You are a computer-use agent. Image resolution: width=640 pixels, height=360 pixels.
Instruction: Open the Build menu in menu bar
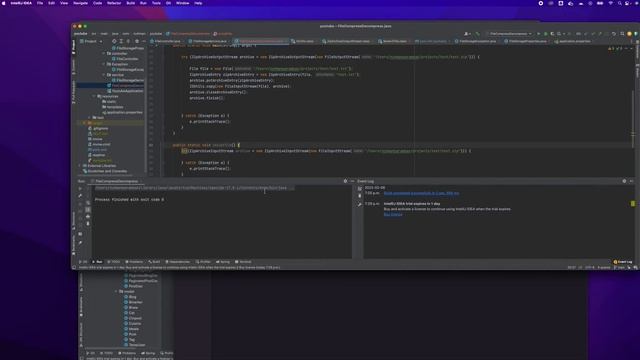coord(131,3)
